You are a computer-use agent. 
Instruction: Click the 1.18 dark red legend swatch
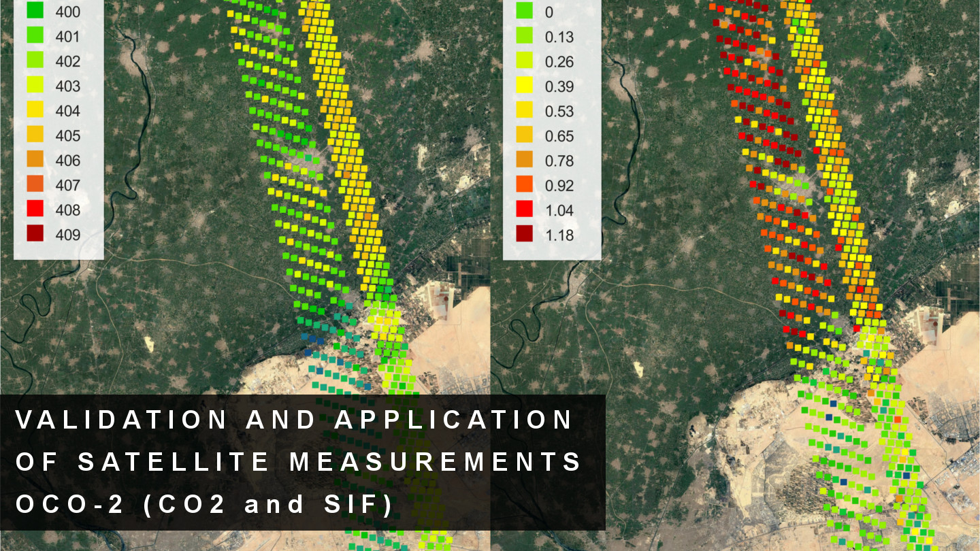pos(524,235)
